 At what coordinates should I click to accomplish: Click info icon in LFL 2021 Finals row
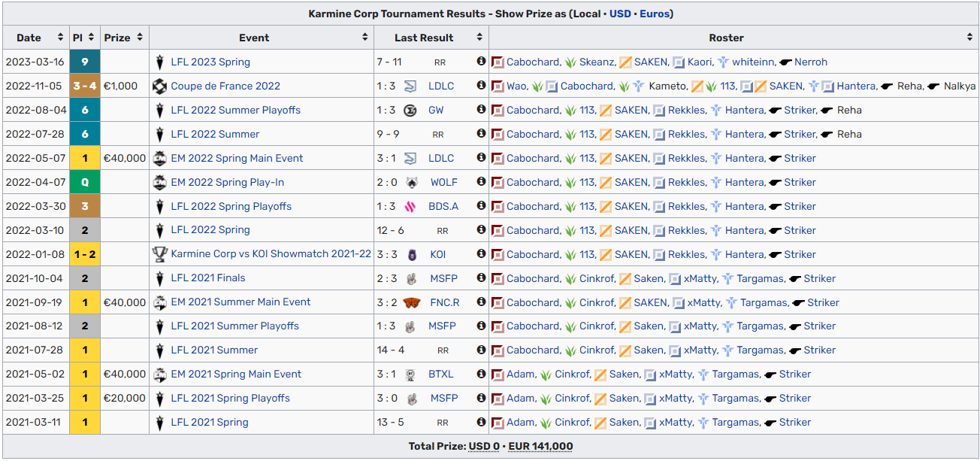click(481, 278)
